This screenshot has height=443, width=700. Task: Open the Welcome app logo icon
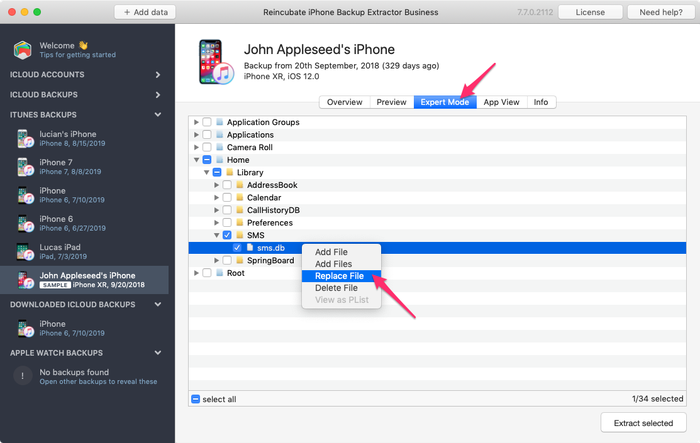pyautogui.click(x=22, y=50)
